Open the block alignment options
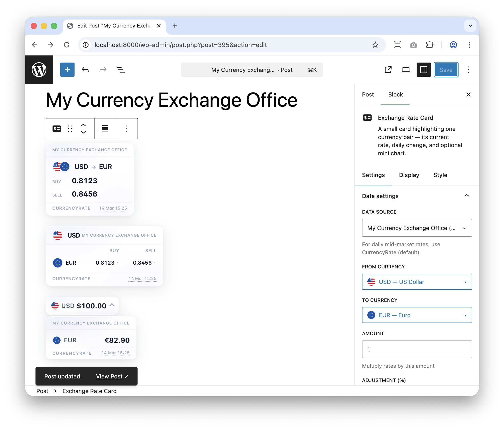Image resolution: width=504 pixels, height=429 pixels. [x=105, y=129]
